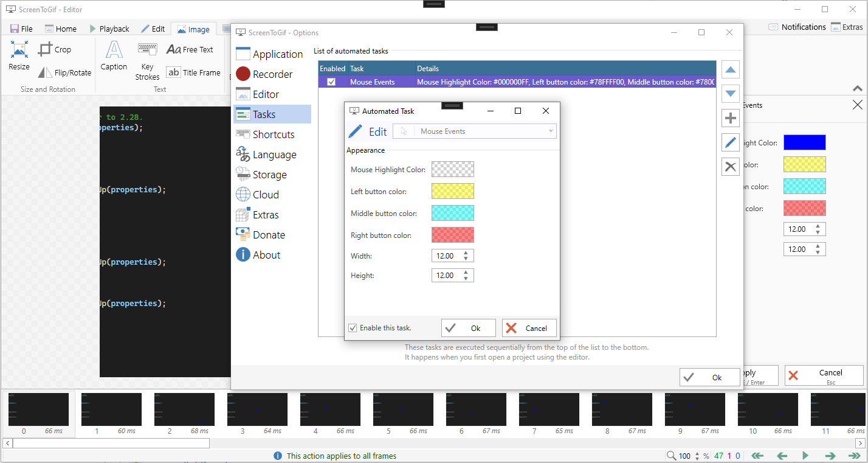The width and height of the screenshot is (868, 463).
Task: Switch to the Playback tab
Action: point(109,29)
